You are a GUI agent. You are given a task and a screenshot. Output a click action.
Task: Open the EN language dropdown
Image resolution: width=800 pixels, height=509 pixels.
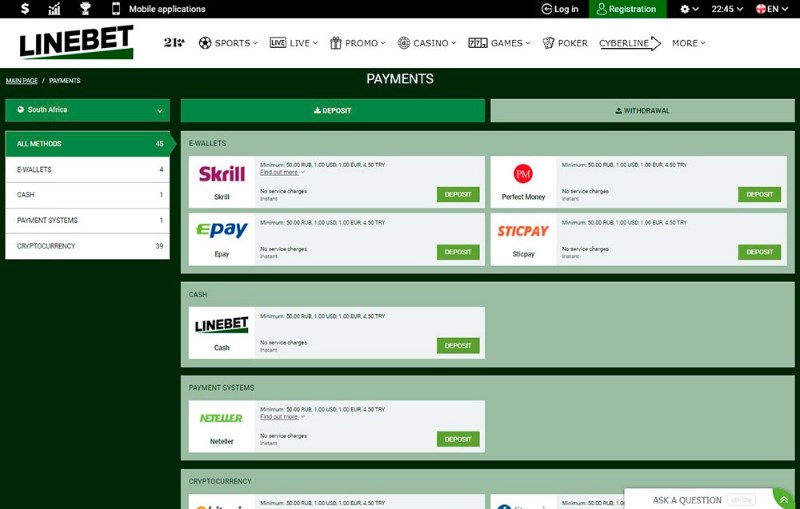(772, 9)
